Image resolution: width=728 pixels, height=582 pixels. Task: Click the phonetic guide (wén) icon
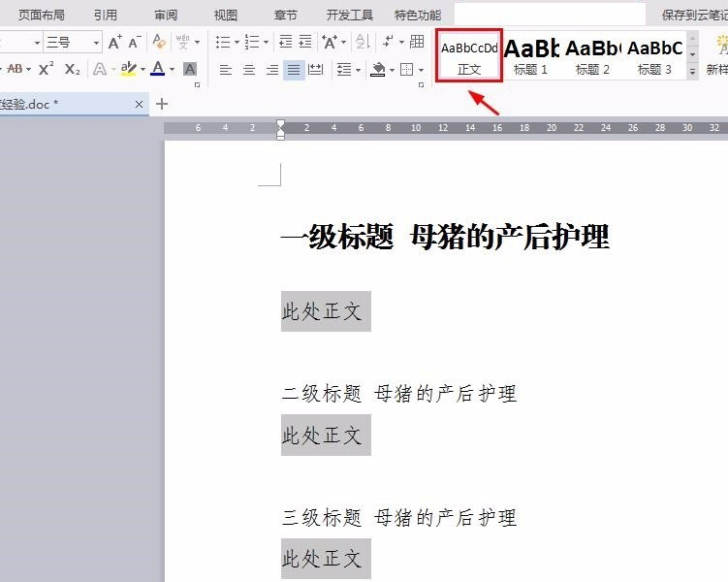click(x=183, y=42)
